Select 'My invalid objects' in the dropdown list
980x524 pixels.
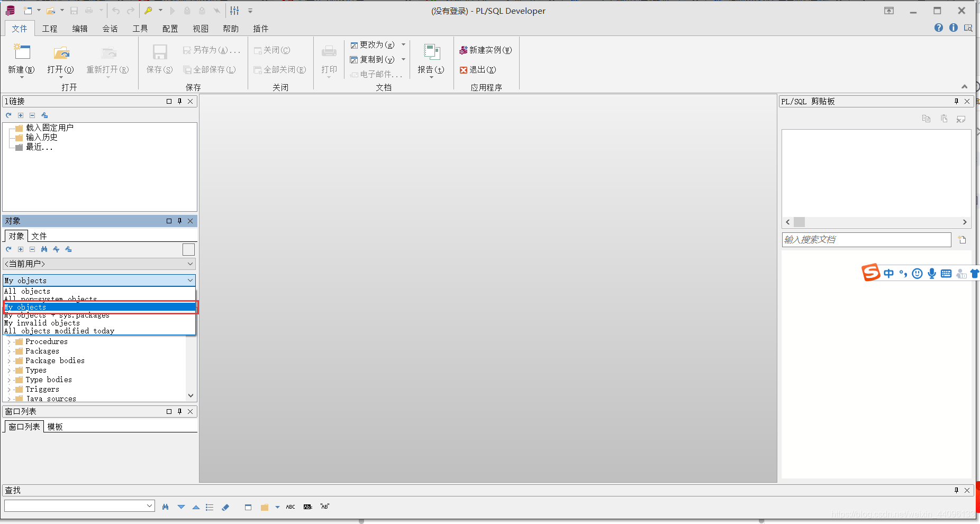pyautogui.click(x=99, y=323)
